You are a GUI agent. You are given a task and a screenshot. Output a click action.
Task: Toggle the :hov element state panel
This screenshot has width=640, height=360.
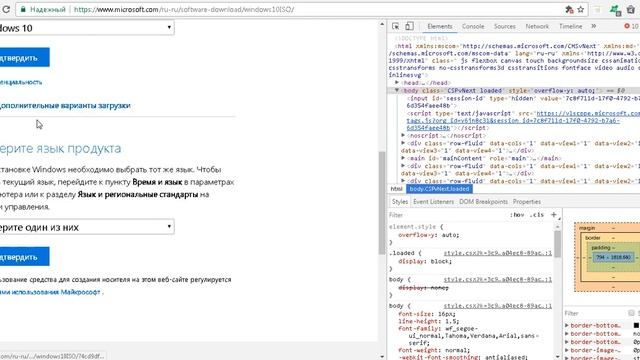tap(517, 215)
